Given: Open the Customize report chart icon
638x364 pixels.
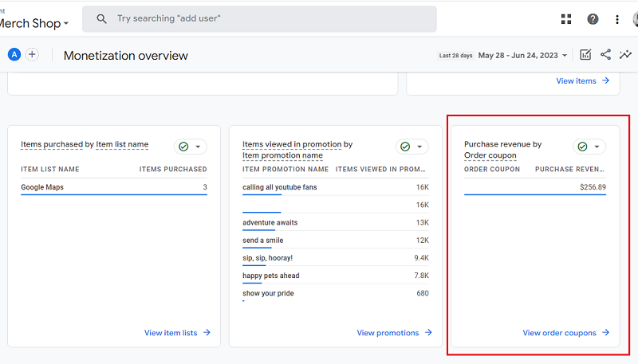Looking at the screenshot, I should click(585, 55).
